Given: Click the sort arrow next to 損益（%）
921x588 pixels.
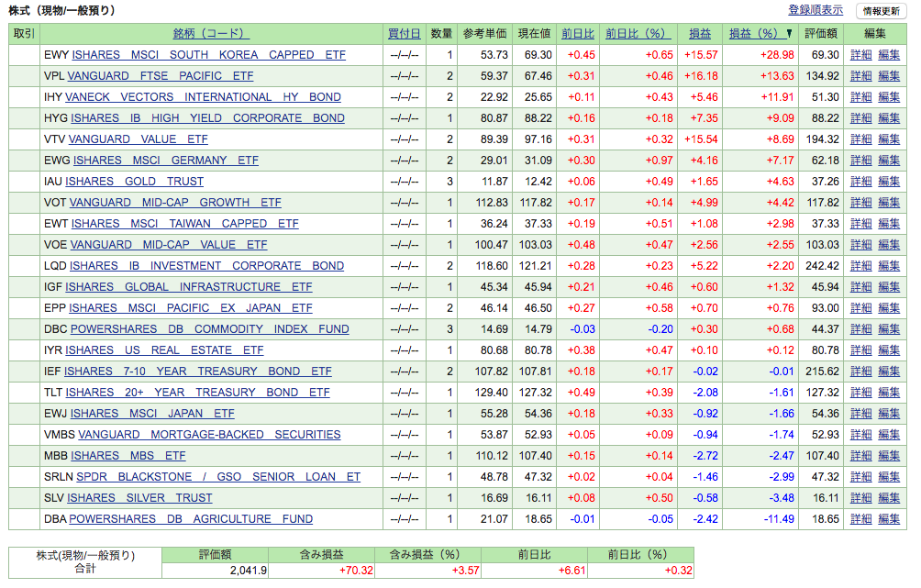Looking at the screenshot, I should tap(789, 34).
